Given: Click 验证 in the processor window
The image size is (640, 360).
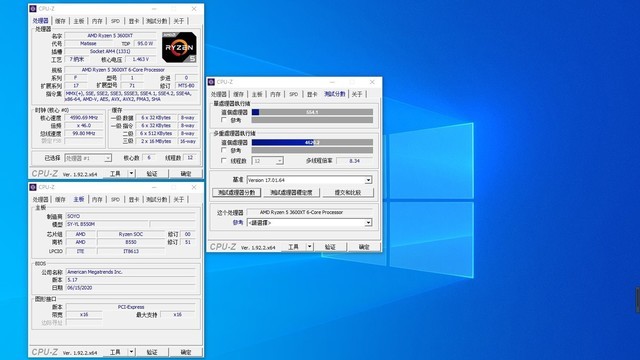Looking at the screenshot, I should coord(152,173).
